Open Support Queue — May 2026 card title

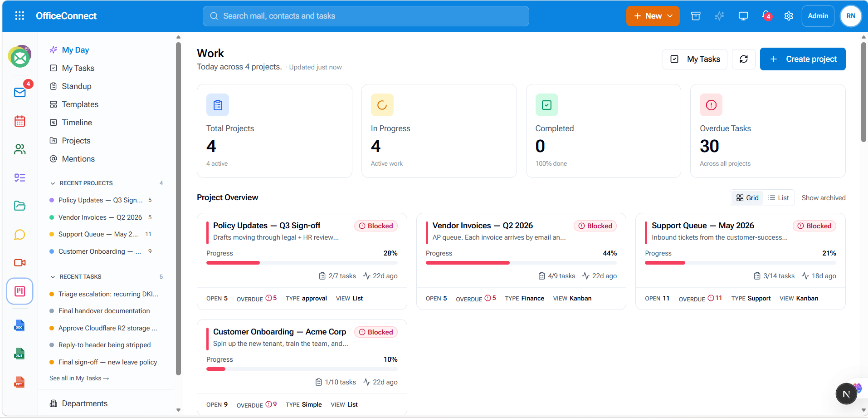pyautogui.click(x=703, y=226)
